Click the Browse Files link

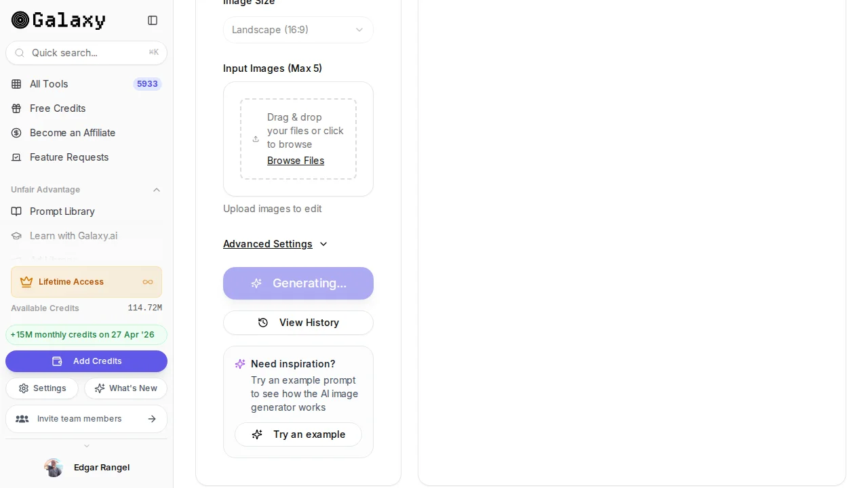296,161
